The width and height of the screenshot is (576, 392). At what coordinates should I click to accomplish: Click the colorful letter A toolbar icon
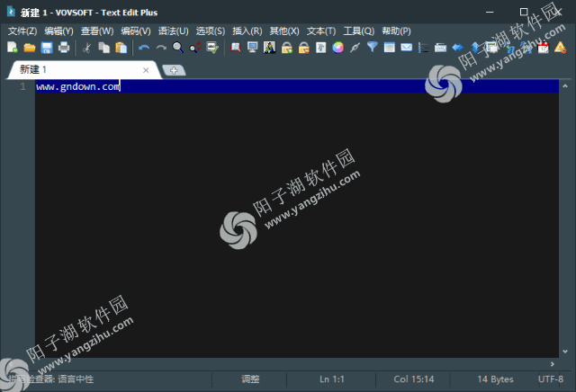click(x=270, y=48)
